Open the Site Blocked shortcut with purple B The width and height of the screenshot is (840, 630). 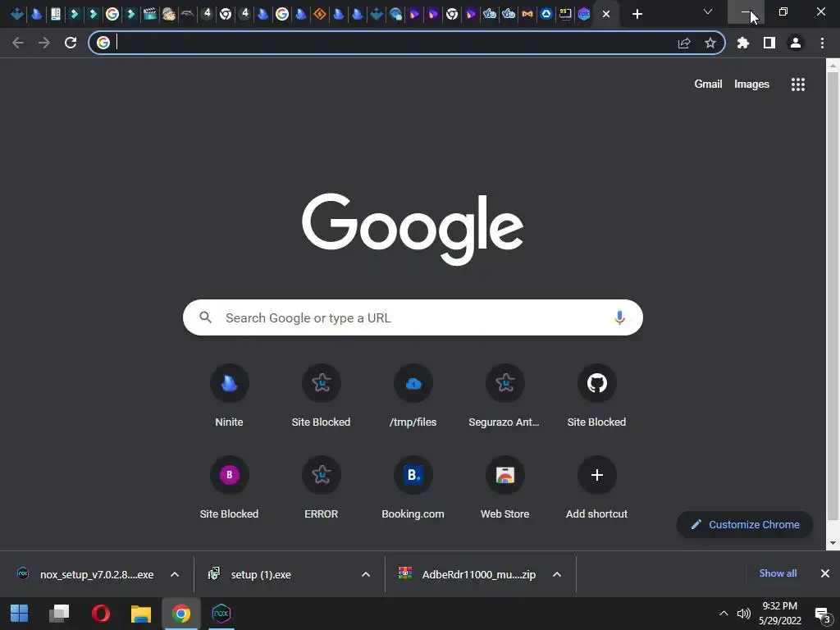(x=230, y=487)
